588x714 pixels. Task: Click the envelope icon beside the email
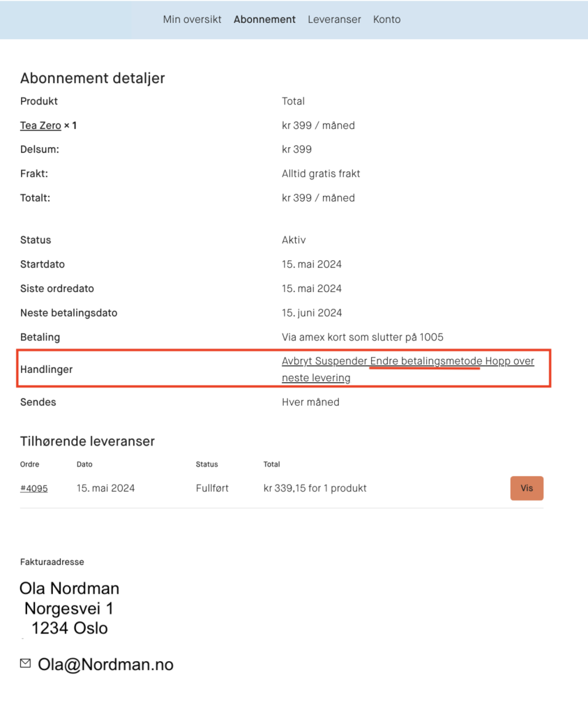click(x=26, y=664)
